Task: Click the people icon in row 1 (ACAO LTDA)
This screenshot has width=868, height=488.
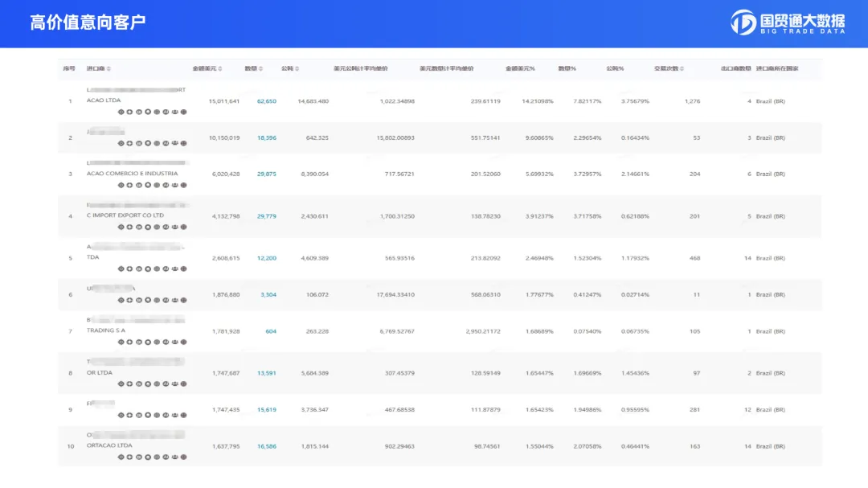Action: tap(175, 112)
